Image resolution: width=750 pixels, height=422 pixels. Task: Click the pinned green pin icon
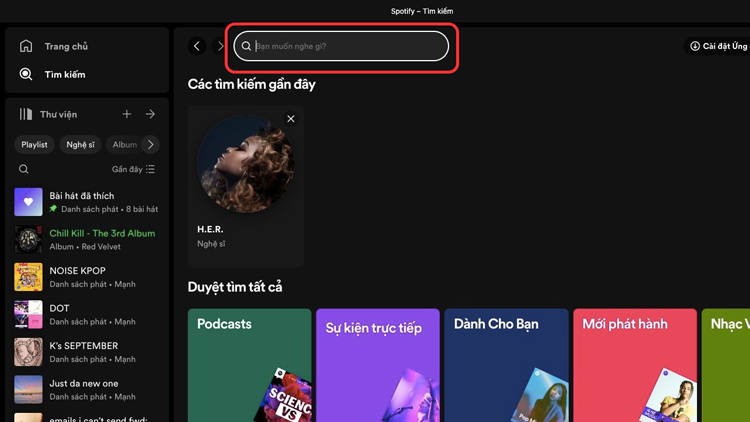point(53,209)
